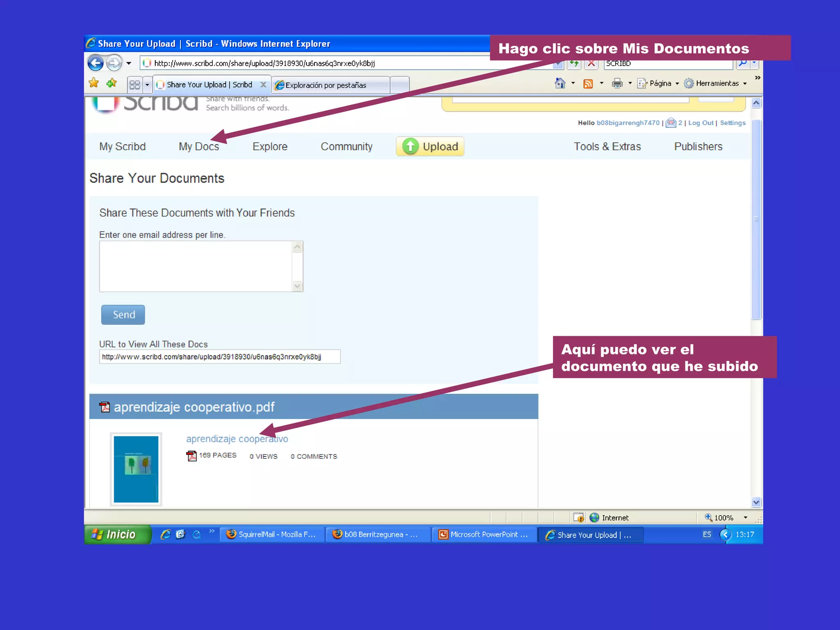Open the Quick Tabs grid icon
Viewport: 840px width, 630px height.
pos(135,85)
